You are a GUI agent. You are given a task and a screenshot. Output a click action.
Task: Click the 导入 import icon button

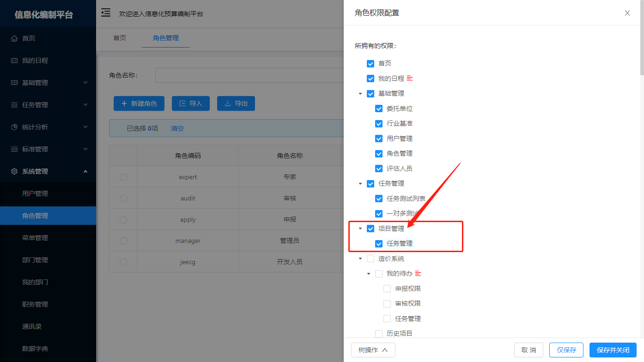183,103
